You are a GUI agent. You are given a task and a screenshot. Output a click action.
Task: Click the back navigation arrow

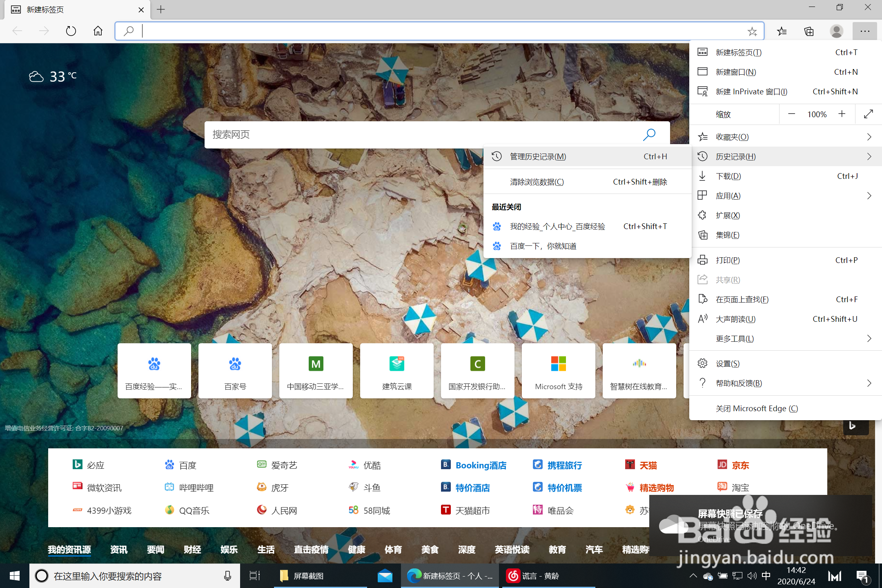pyautogui.click(x=17, y=31)
